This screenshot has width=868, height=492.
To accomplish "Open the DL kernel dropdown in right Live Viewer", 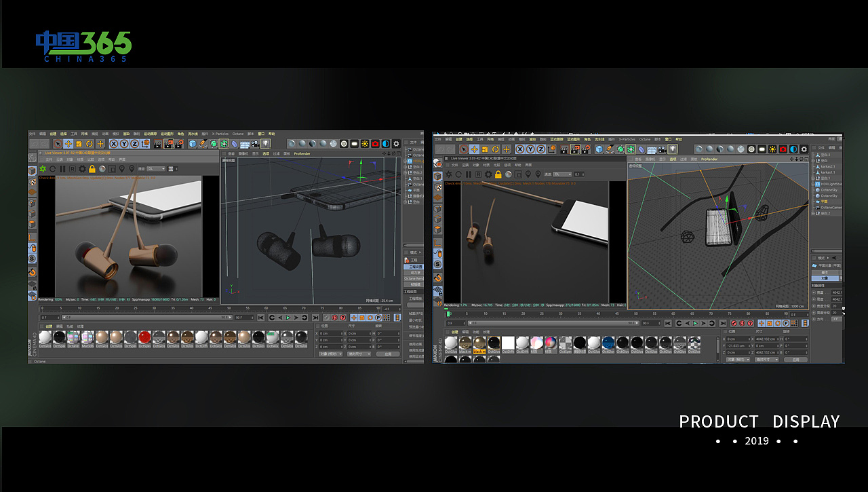I will pyautogui.click(x=562, y=174).
